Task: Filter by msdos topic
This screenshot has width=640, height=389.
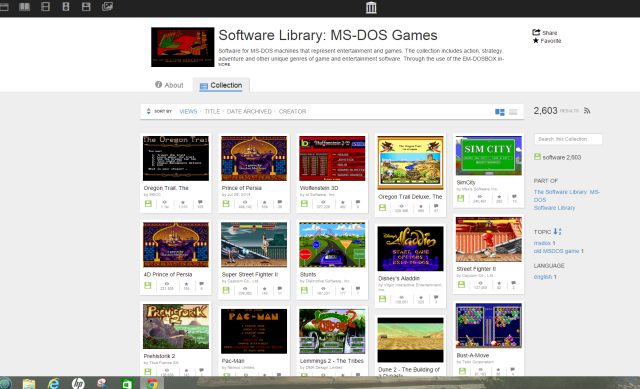Action: (x=542, y=243)
